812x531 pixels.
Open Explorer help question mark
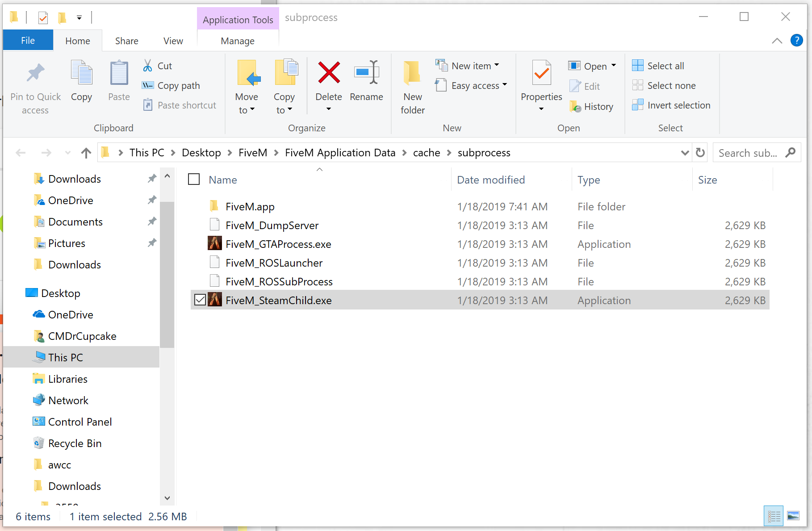click(x=797, y=41)
